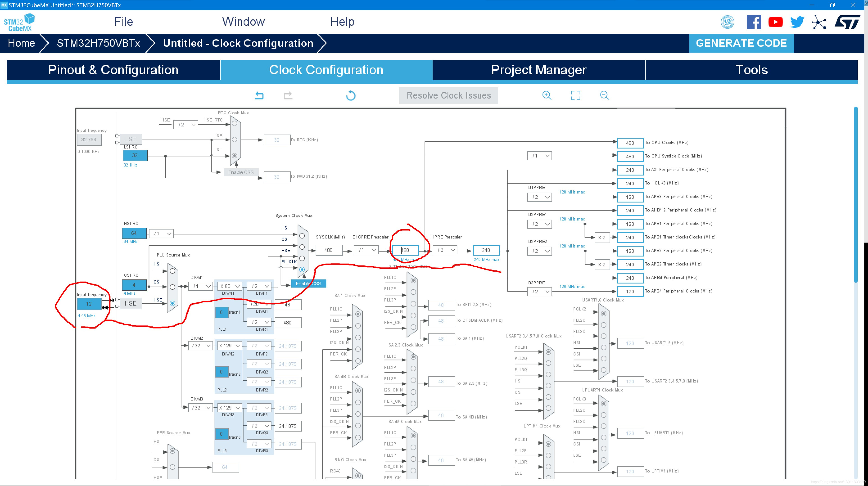Click the refresh/reset clock icon
Image resolution: width=868 pixels, height=486 pixels.
pos(350,96)
